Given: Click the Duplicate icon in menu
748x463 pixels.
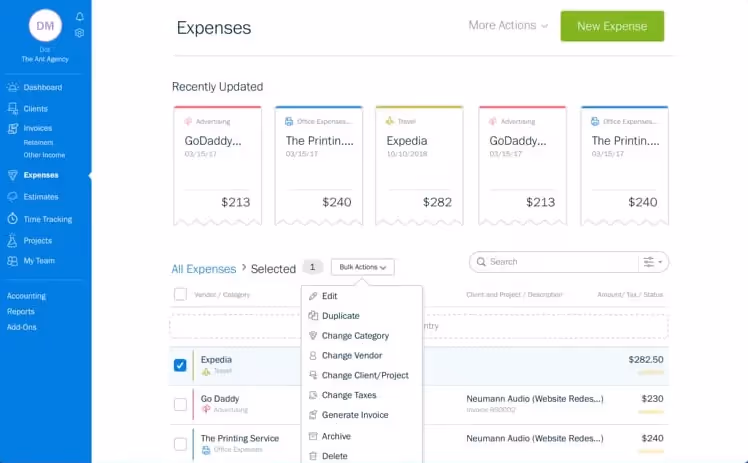Looking at the screenshot, I should (x=313, y=316).
